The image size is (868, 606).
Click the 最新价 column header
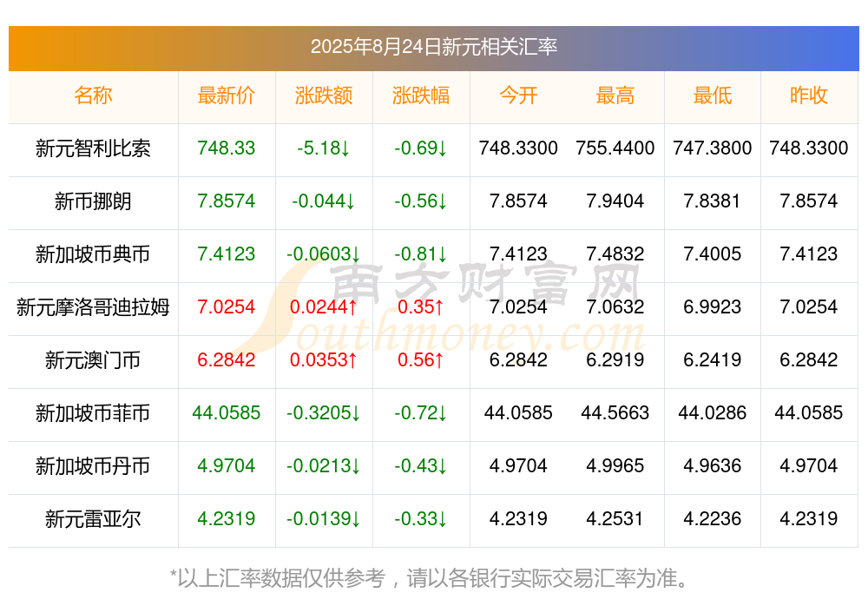coord(227,96)
